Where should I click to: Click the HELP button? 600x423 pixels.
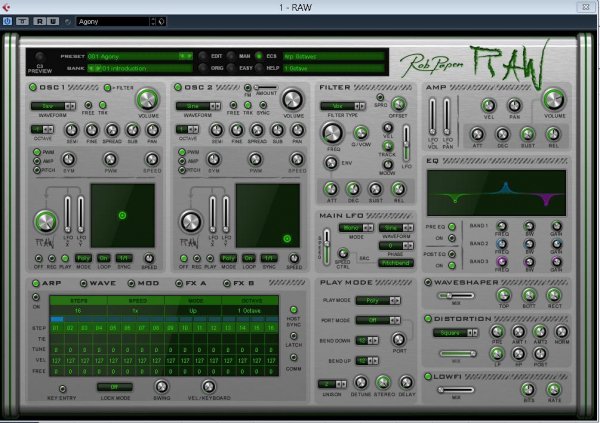(x=259, y=68)
